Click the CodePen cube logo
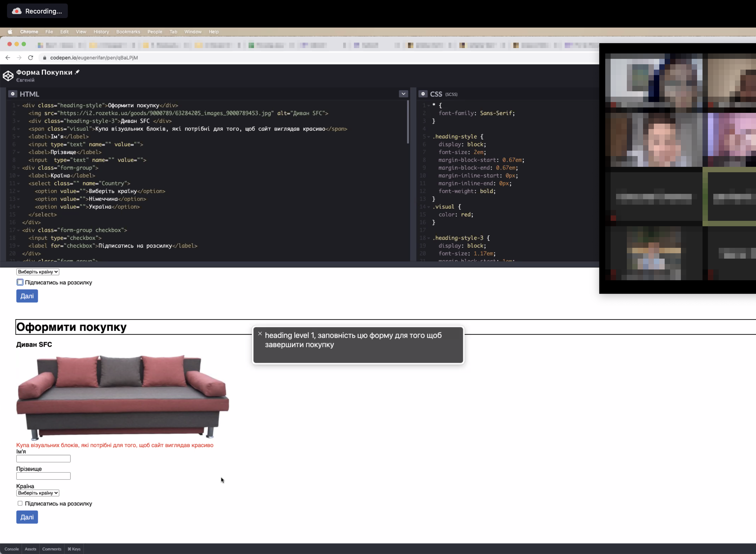 8,75
